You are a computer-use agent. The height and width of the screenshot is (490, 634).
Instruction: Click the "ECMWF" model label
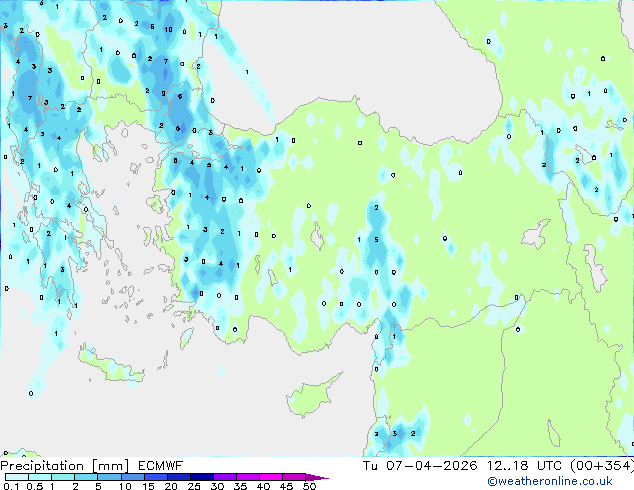click(x=160, y=466)
